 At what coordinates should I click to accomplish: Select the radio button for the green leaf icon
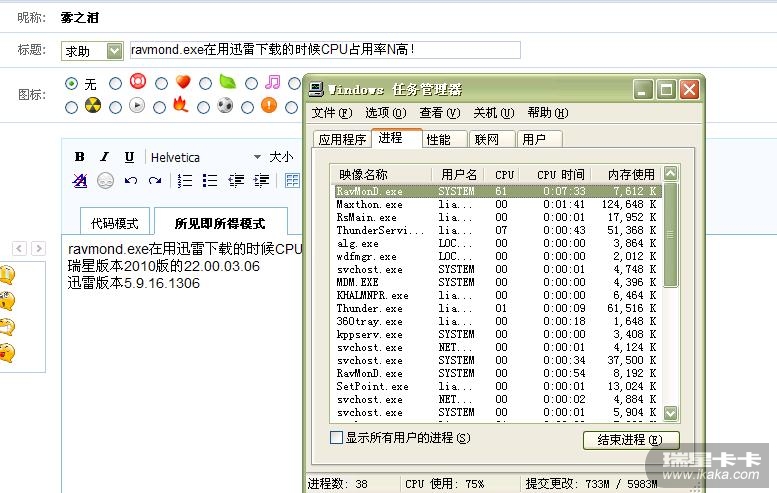[205, 83]
